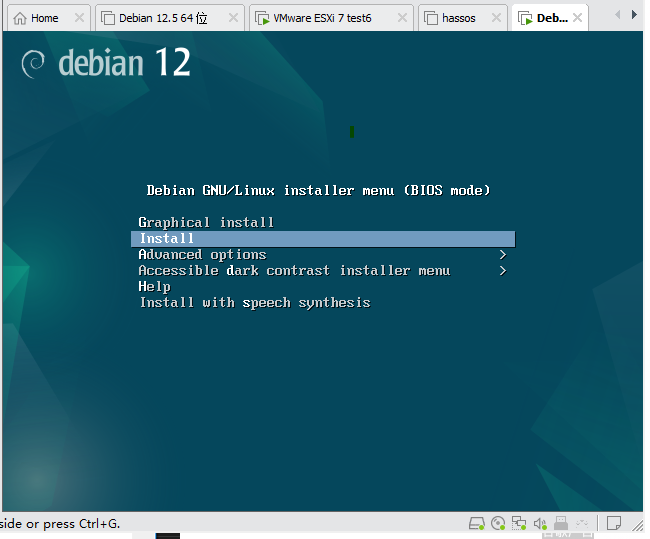Click the Debian 12.5 tab VM icon
The width and height of the screenshot is (650, 539).
pos(108,19)
